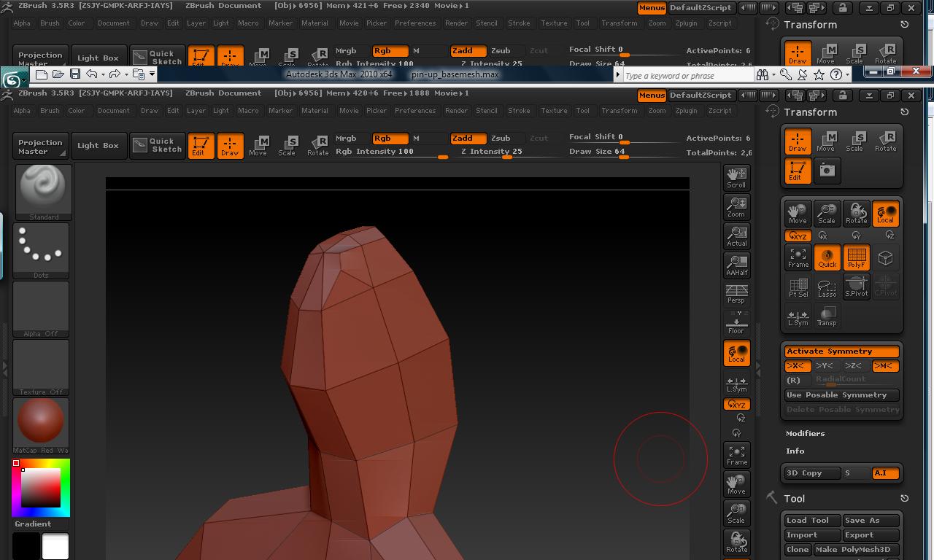Select the Standard brush thumbnail
This screenshot has width=934, height=560.
42,190
